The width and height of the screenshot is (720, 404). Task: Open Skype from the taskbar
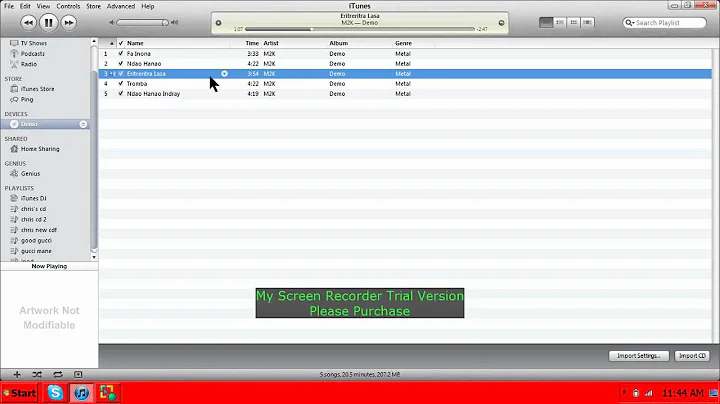click(55, 393)
